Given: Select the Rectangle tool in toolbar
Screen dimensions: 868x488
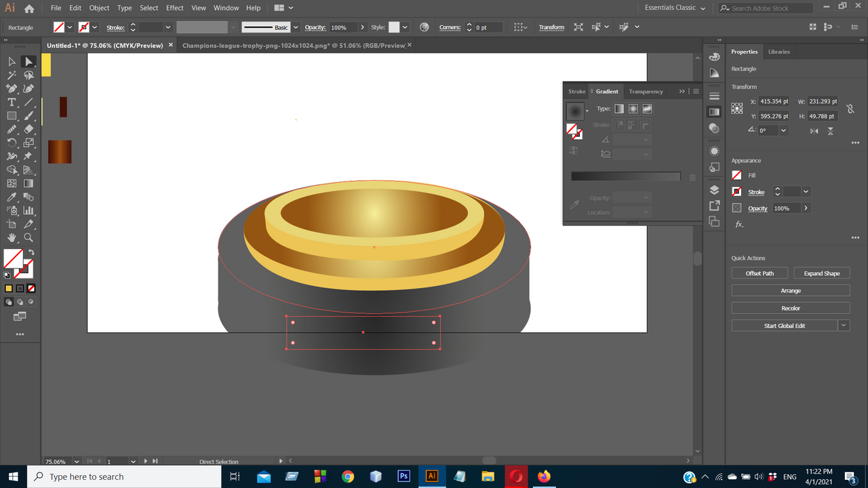Looking at the screenshot, I should 12,116.
